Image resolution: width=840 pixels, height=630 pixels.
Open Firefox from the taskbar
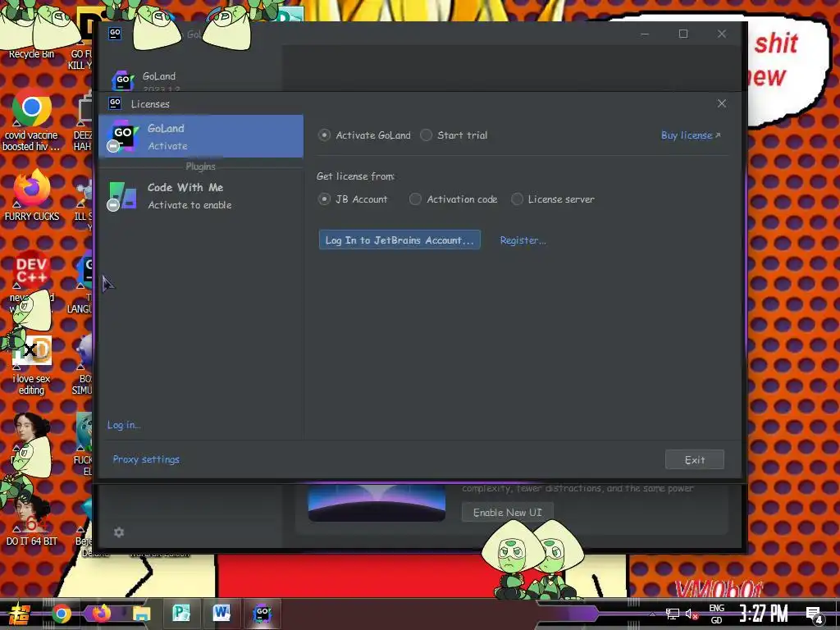coord(101,614)
